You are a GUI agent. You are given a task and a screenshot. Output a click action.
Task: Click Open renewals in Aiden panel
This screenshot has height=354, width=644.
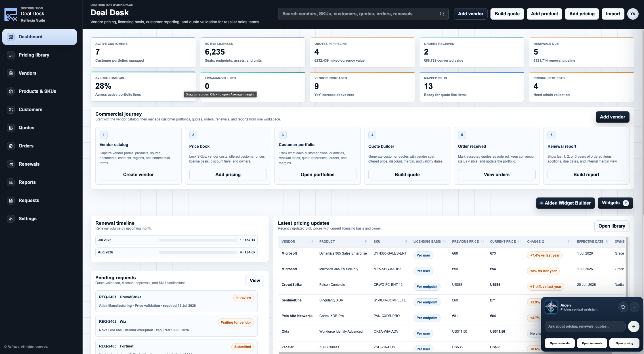[592, 343]
